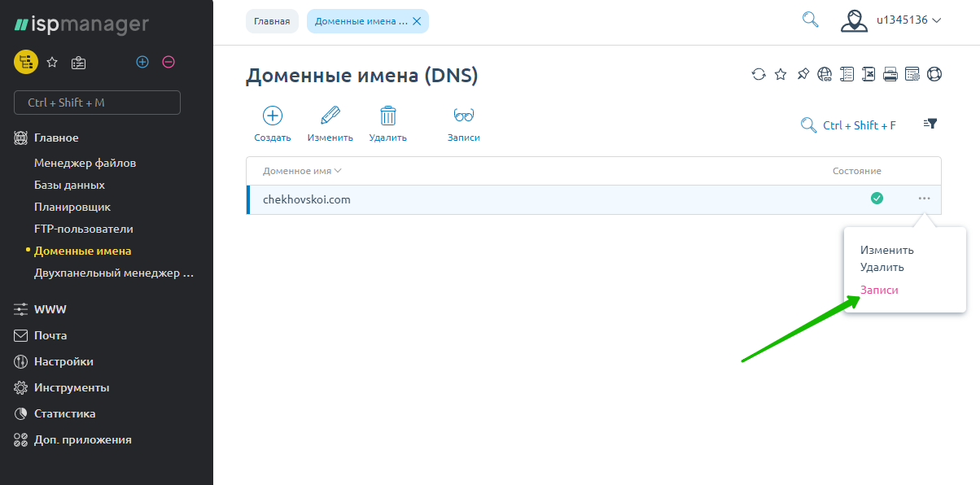Click green status checkmark for chekhovskoi.com
This screenshot has width=980, height=485.
(x=877, y=198)
